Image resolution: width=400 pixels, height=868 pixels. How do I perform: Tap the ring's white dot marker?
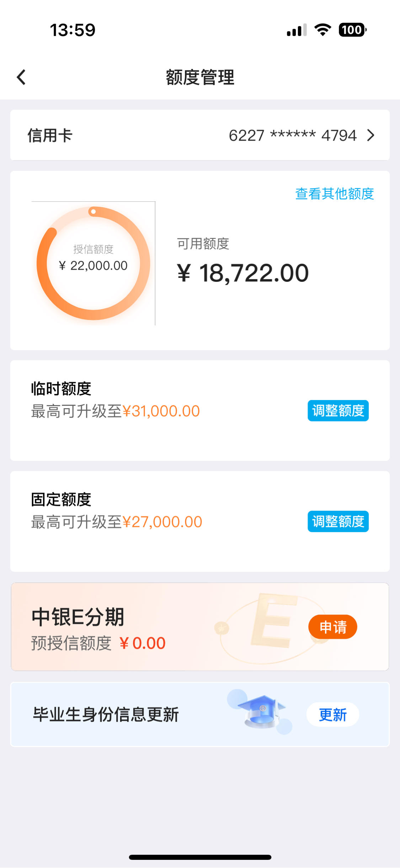coord(93,211)
